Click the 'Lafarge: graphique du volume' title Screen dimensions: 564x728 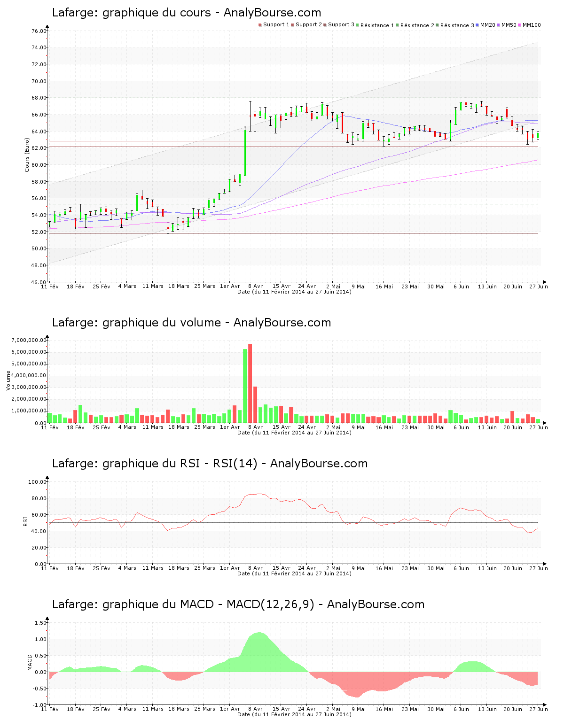coord(136,323)
